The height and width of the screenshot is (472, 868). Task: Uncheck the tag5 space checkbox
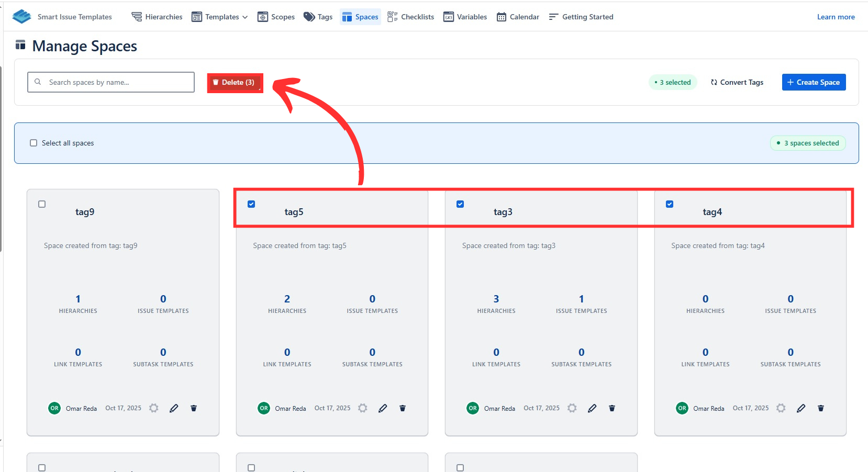coord(251,204)
